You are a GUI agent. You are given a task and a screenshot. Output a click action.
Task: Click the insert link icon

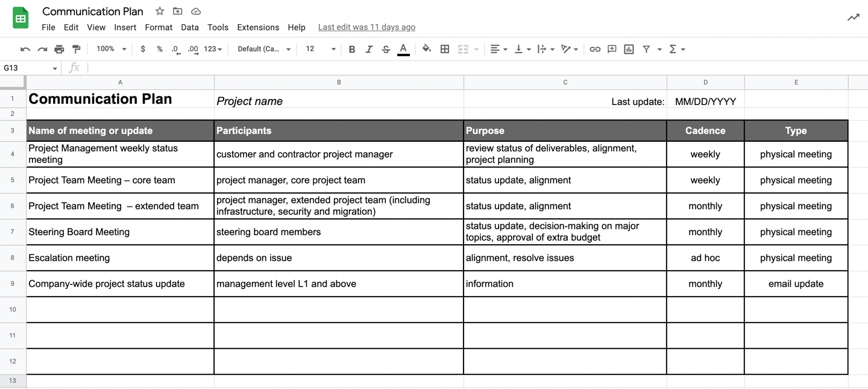coord(595,49)
